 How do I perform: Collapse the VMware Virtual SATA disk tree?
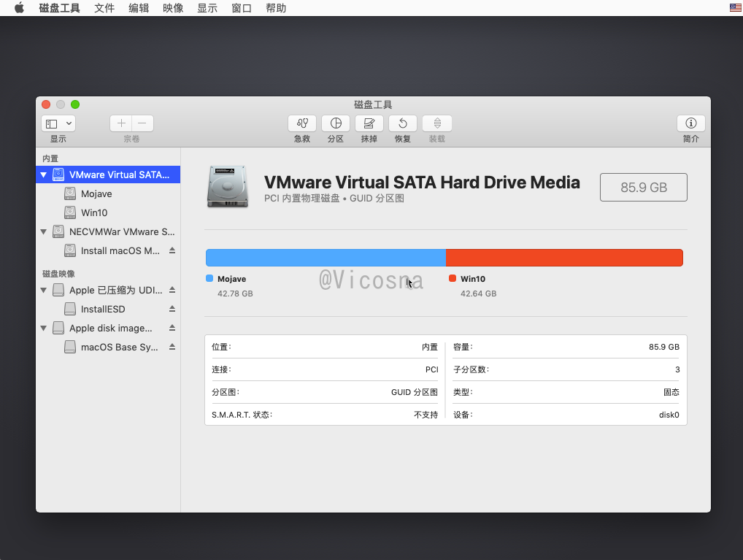(x=44, y=175)
